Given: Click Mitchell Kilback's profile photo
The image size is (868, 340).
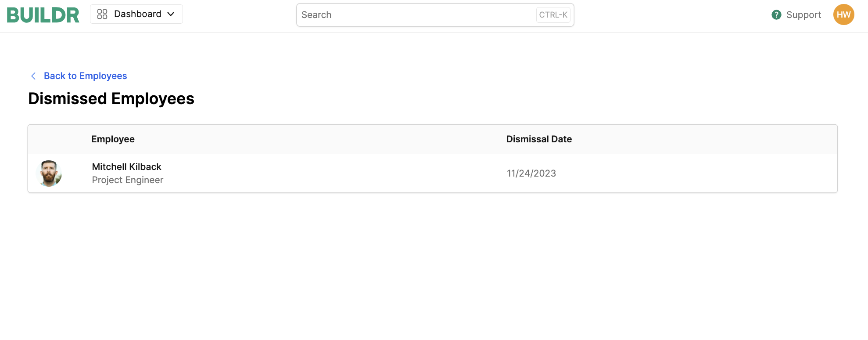Looking at the screenshot, I should pos(49,174).
